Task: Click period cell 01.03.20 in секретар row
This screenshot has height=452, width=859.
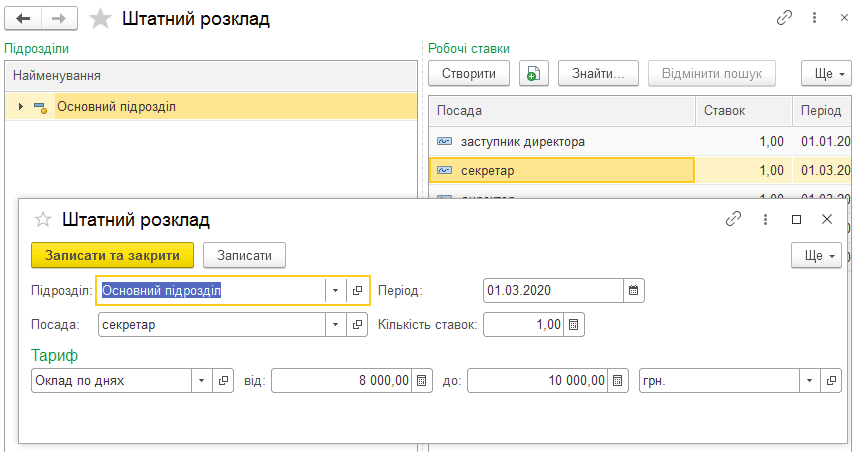Action: coord(826,170)
